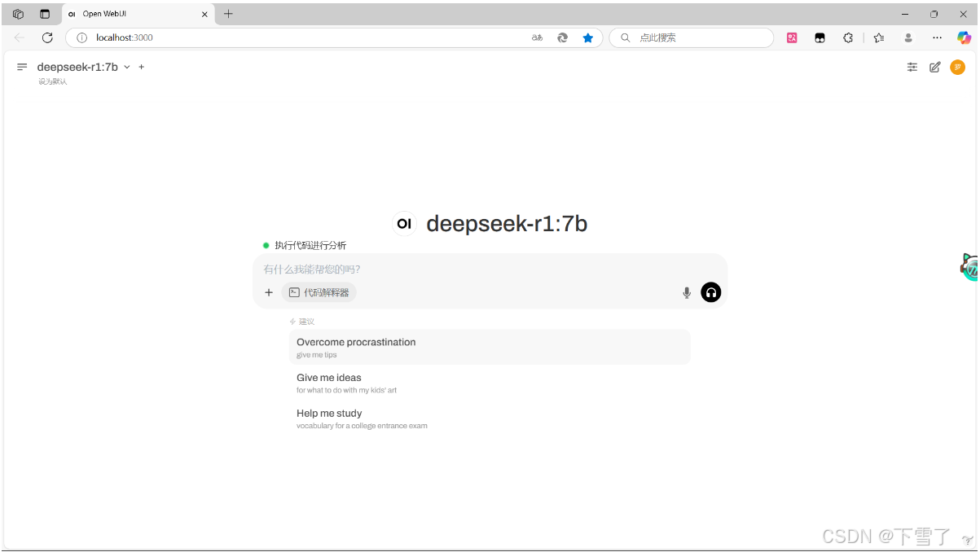Open the puzzle-piece extensions menu
This screenshot has height=552, width=980.
848,37
